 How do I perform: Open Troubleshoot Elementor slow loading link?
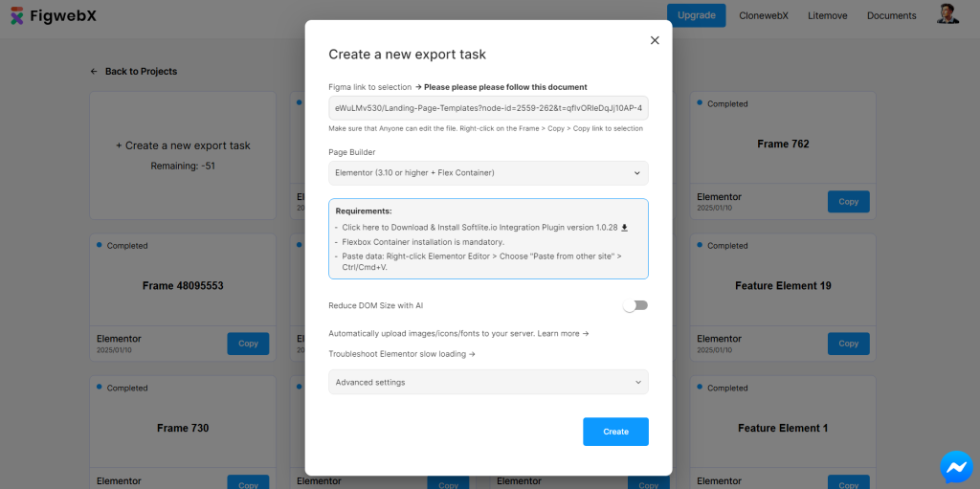pos(402,354)
